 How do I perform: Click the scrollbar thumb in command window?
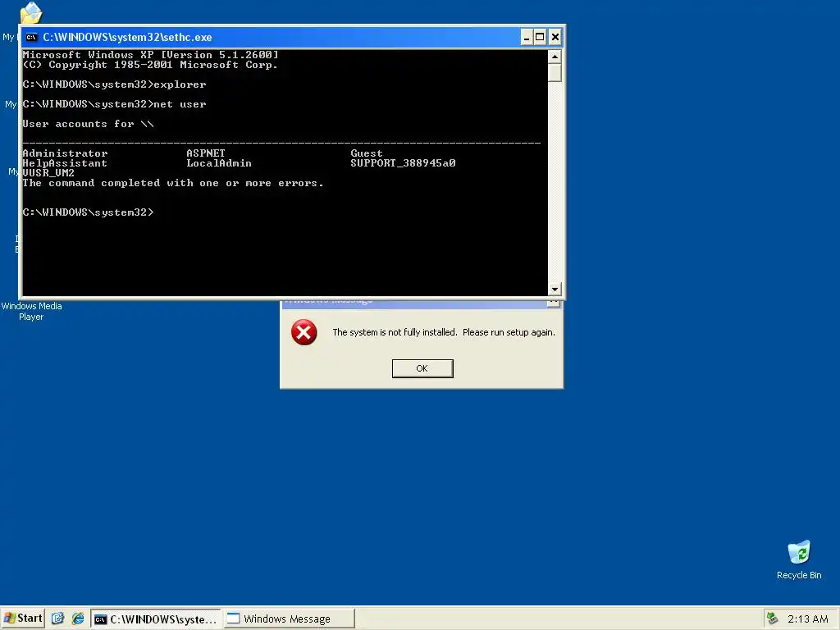[555, 72]
